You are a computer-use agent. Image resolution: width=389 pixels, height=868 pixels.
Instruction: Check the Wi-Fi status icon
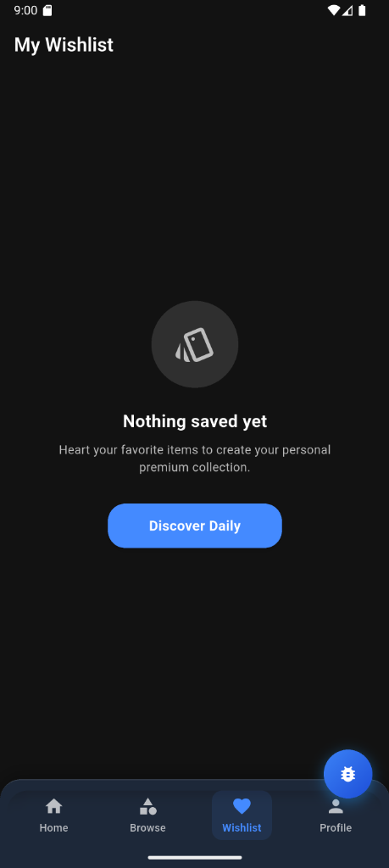[334, 10]
